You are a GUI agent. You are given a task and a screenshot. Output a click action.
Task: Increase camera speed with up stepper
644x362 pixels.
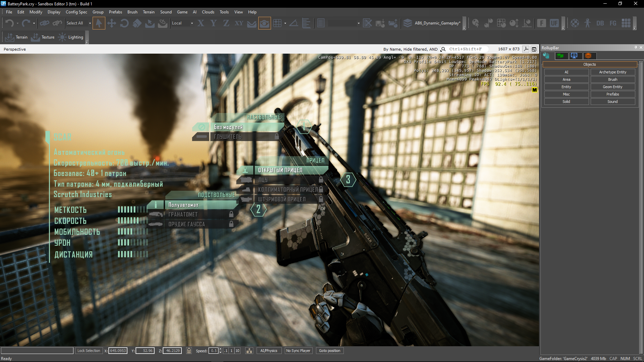point(220,349)
